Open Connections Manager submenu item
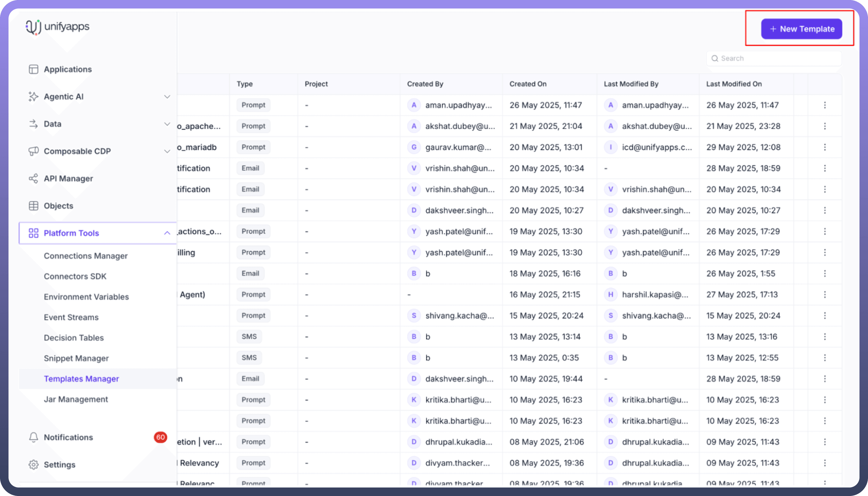868x496 pixels. pos(86,256)
